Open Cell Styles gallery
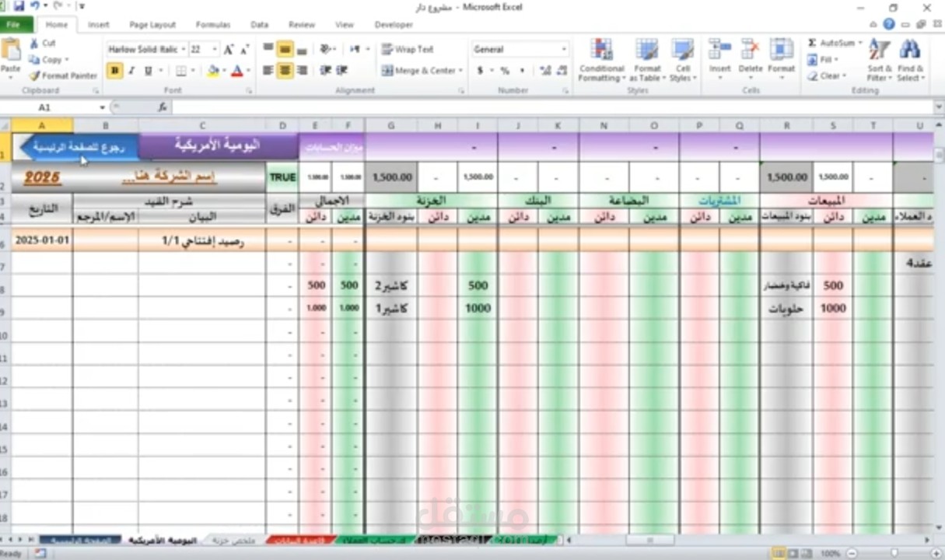The image size is (945, 560). 682,60
